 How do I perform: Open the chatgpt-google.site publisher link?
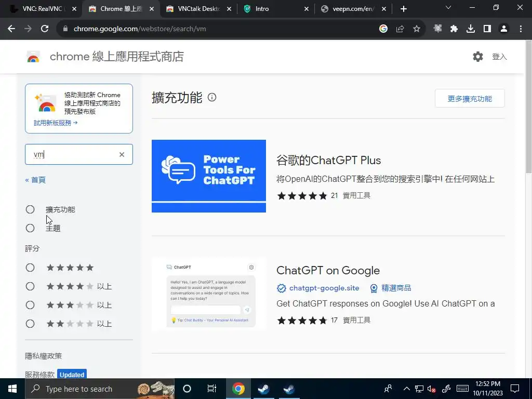pos(324,288)
